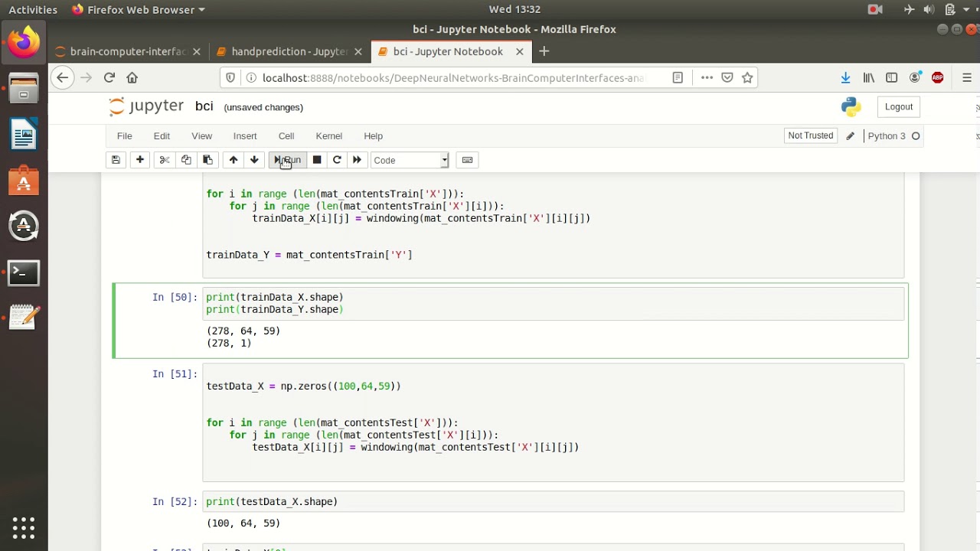Restart the kernel circular arrow icon

click(x=337, y=160)
